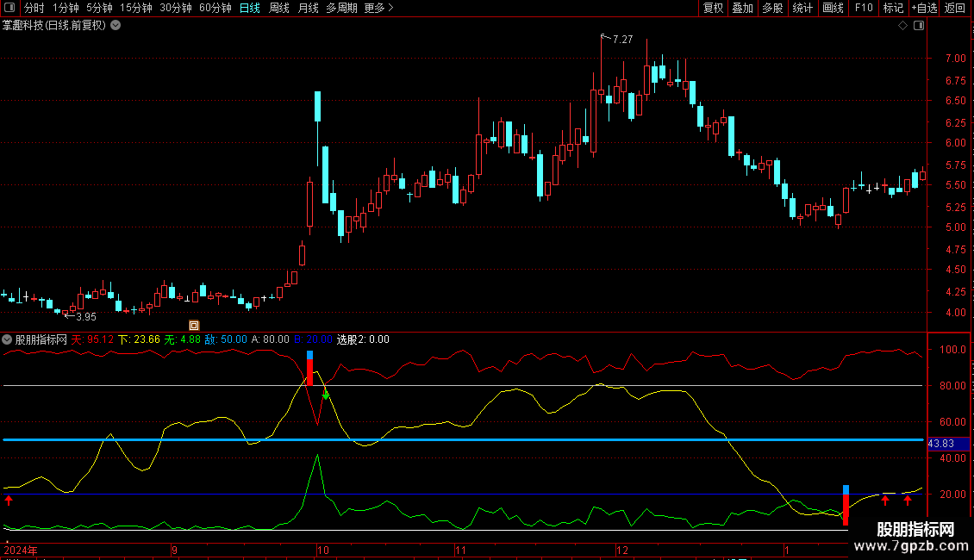Viewport: 974px width, 560px height.
Task: Select the 月线 monthly chart tab
Action: pyautogui.click(x=308, y=8)
